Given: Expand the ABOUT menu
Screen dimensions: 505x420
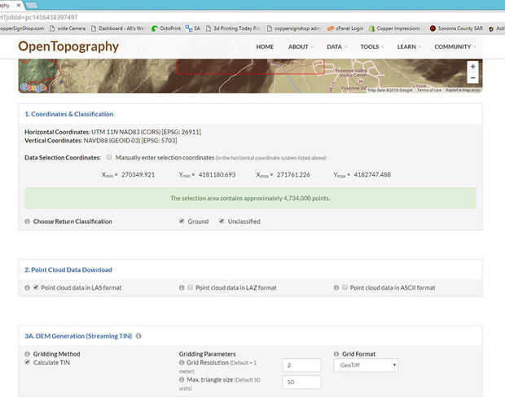Looking at the screenshot, I should (x=301, y=47).
